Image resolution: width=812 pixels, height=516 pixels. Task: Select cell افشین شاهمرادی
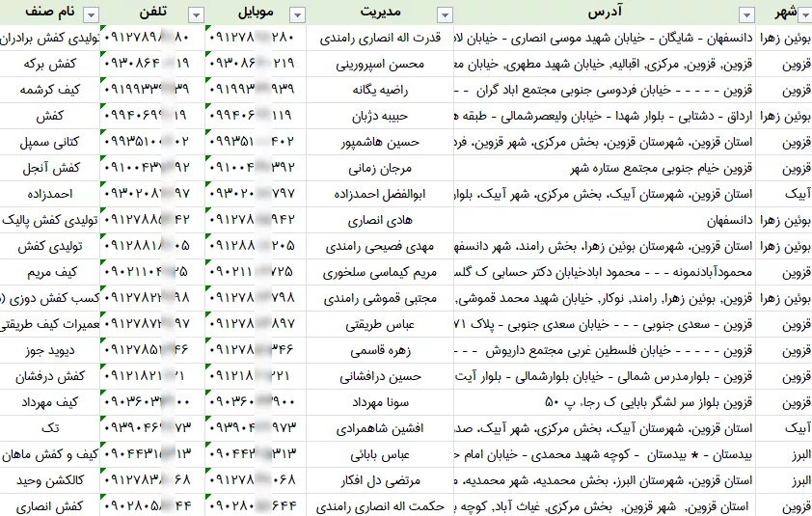pos(380,428)
